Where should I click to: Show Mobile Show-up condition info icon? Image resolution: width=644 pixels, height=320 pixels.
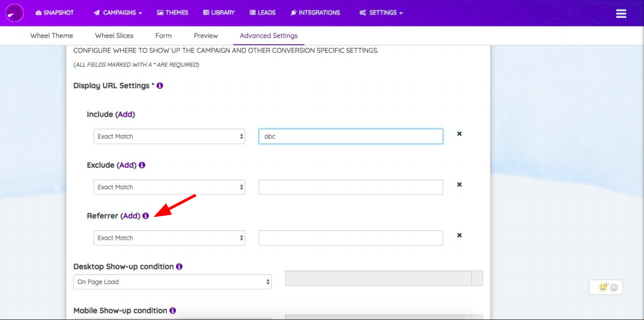173,310
